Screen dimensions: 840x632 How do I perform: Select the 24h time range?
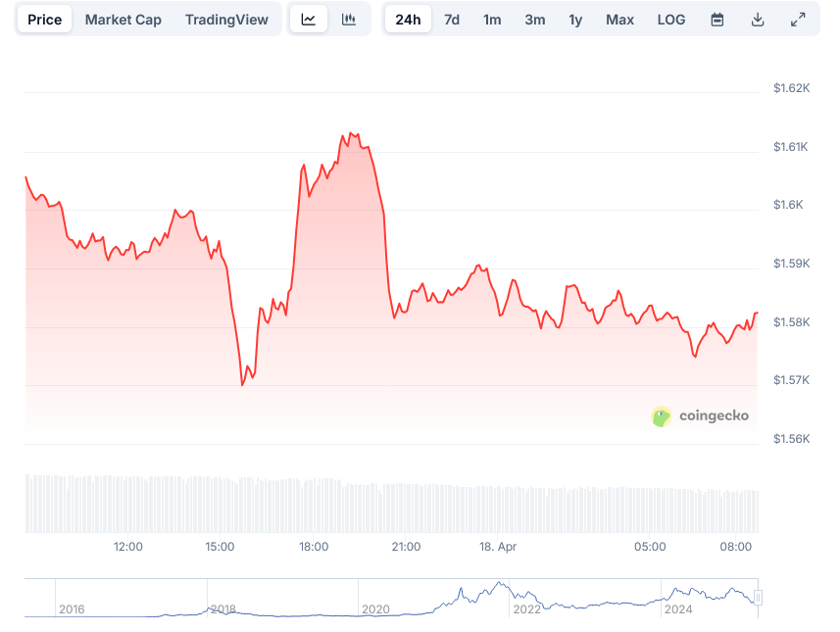(x=408, y=19)
